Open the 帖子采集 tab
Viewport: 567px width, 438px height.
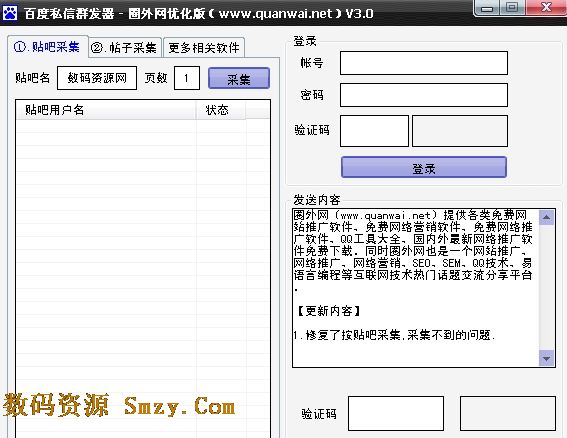tap(125, 47)
